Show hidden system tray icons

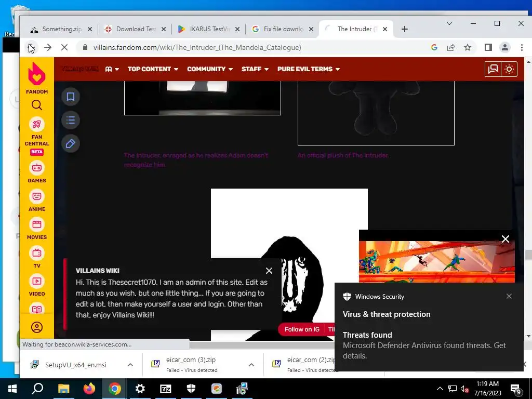440,389
